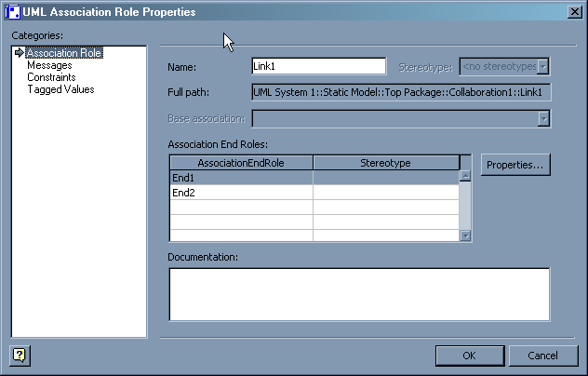Click the Name input field

point(318,66)
